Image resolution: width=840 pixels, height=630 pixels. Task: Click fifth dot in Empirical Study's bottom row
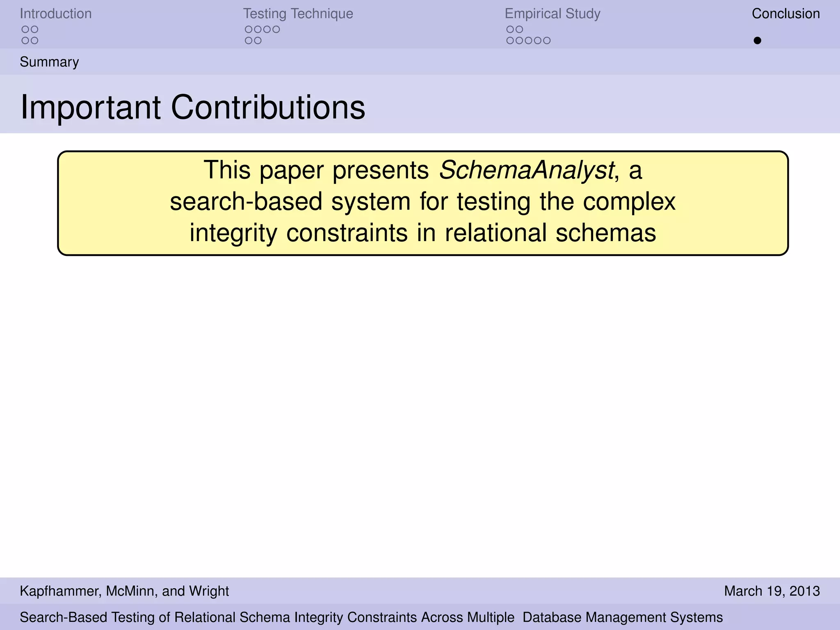(547, 41)
